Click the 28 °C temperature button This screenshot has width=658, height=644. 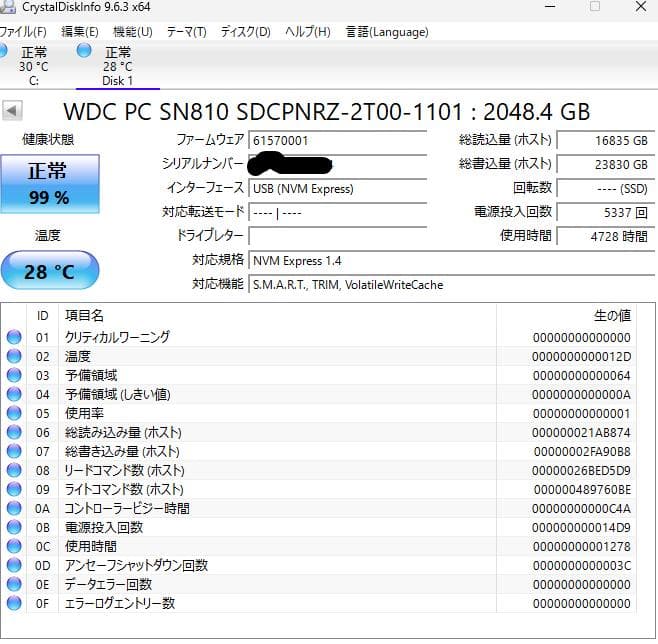50,271
